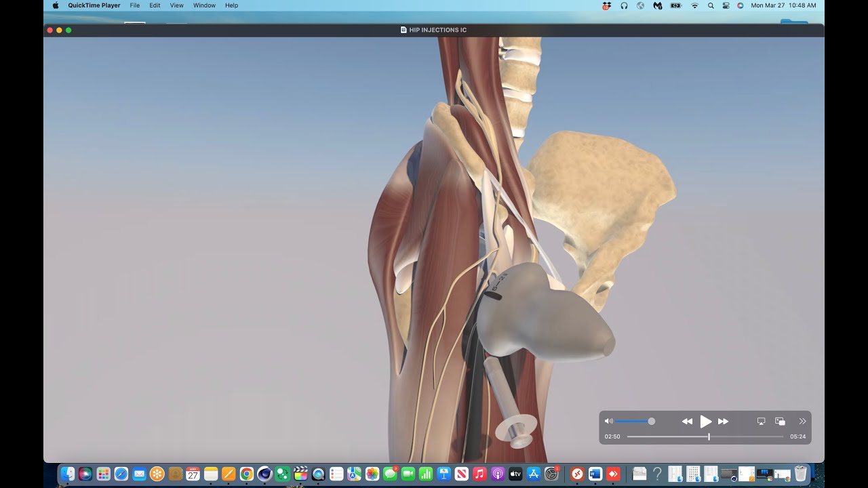Move the playback timeline scrubber
The height and width of the screenshot is (488, 868).
point(709,436)
